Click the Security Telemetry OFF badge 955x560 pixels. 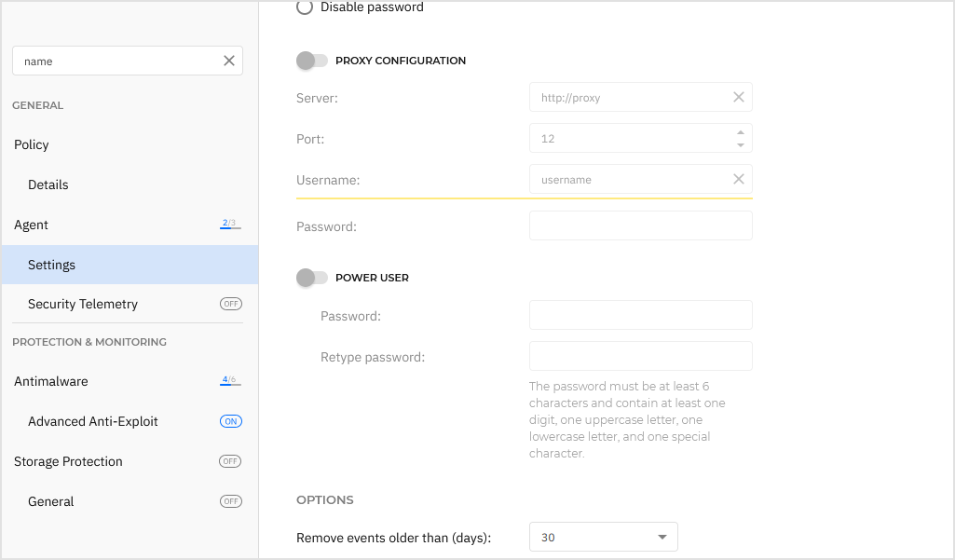(230, 304)
